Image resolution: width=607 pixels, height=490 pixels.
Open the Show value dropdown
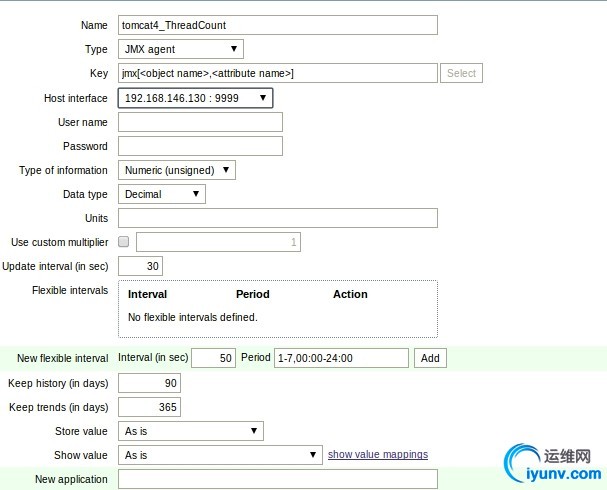point(220,455)
